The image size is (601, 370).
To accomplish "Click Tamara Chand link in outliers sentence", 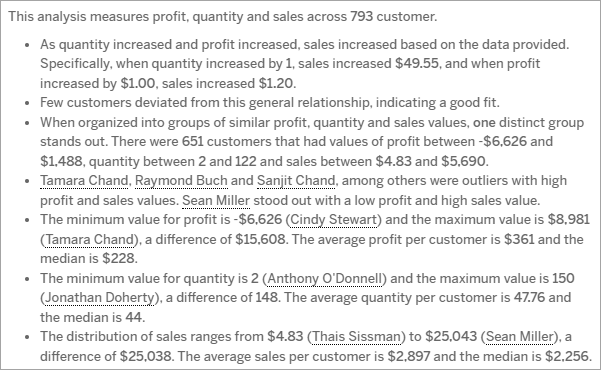I will tap(84, 180).
